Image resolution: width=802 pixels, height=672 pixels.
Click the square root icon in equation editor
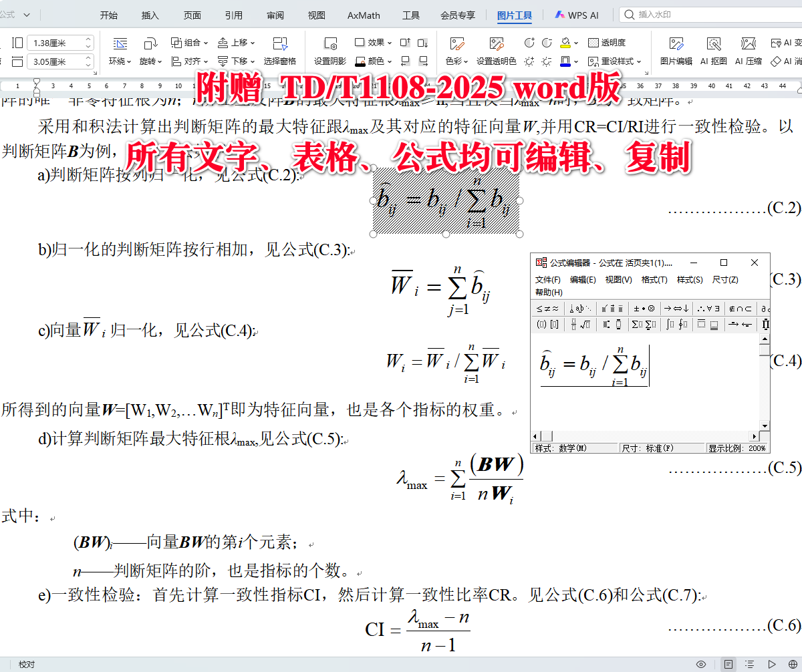tap(585, 324)
